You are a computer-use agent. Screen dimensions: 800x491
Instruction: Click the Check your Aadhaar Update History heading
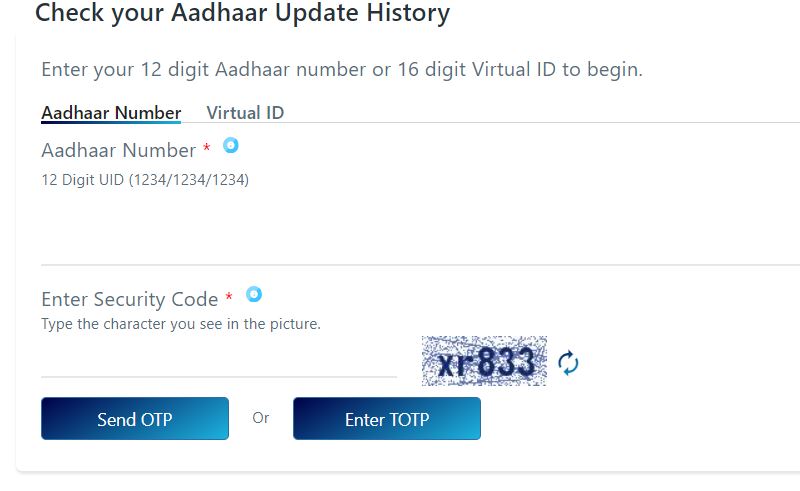[242, 13]
